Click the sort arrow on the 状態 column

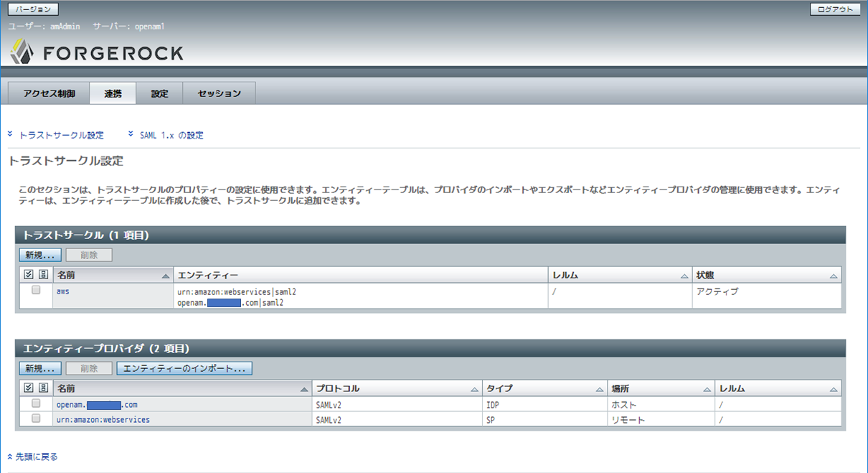click(x=834, y=274)
